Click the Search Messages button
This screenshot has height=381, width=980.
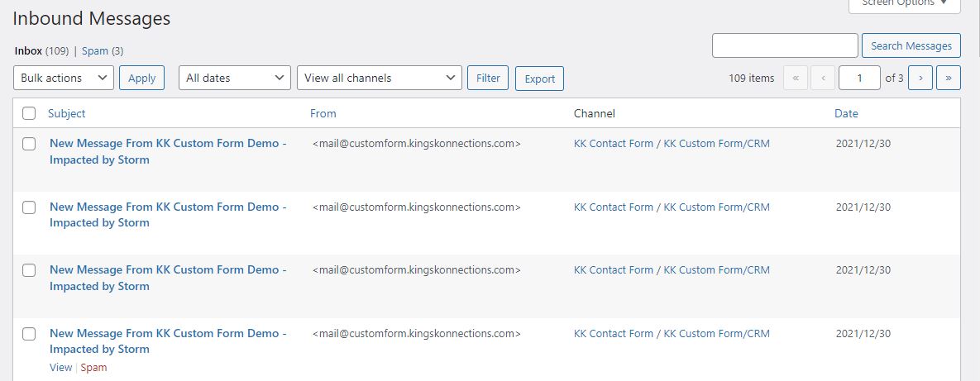point(911,45)
